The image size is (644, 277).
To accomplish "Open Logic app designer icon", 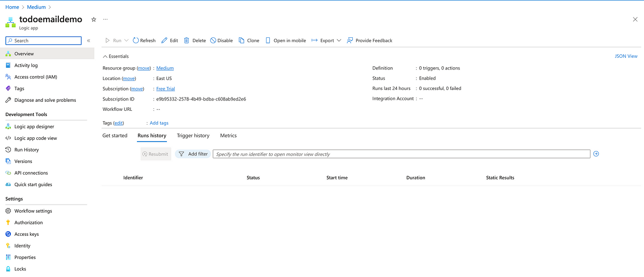I will tap(8, 126).
